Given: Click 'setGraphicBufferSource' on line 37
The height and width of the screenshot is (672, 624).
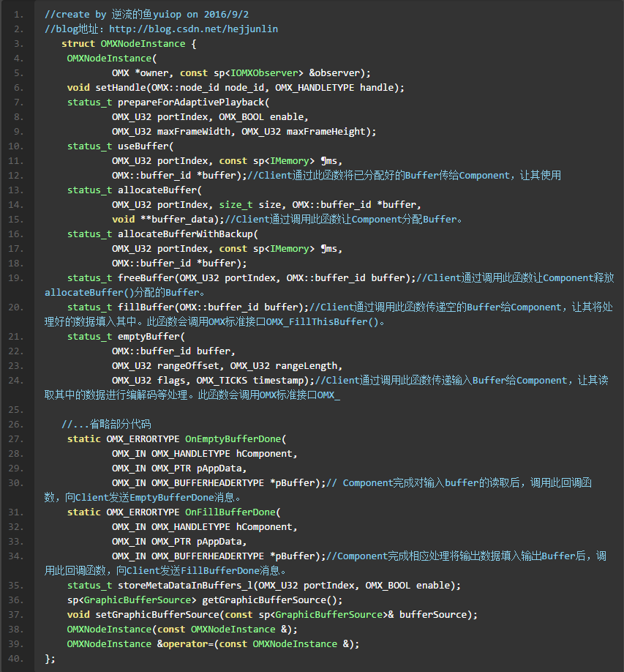Looking at the screenshot, I should pyautogui.click(x=157, y=615).
